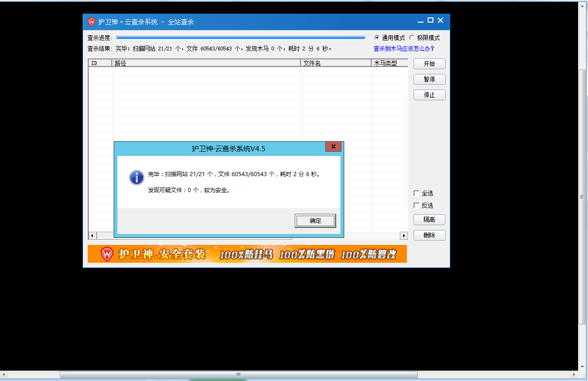Click the 查杀进度 progress bar
Viewport: 588px width, 381px height.
tap(240, 38)
